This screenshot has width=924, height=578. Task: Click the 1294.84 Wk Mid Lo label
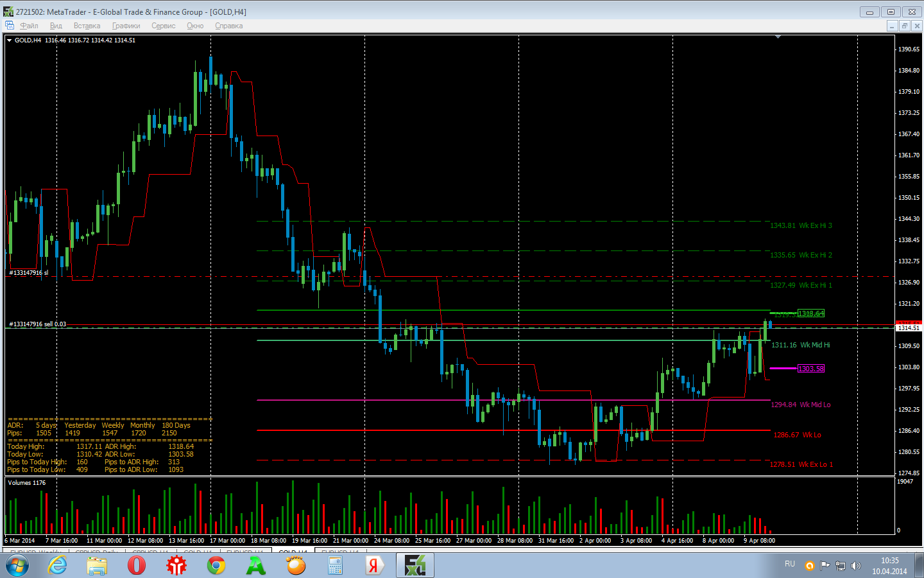click(801, 405)
